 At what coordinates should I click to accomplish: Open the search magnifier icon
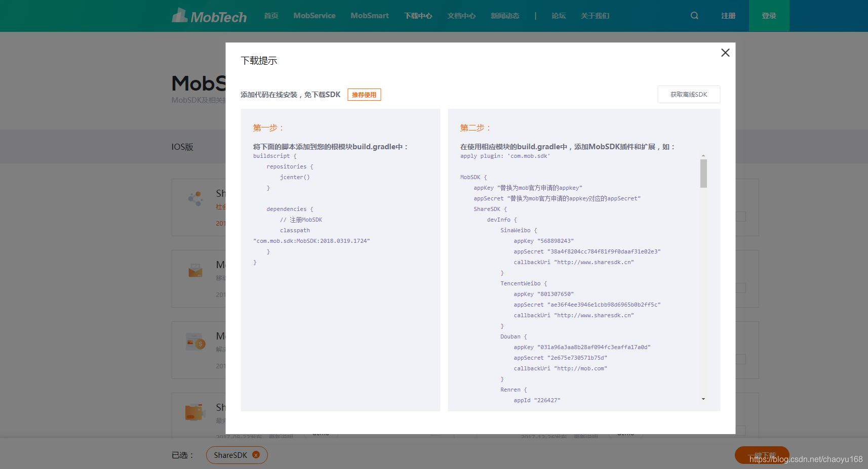[x=694, y=16]
